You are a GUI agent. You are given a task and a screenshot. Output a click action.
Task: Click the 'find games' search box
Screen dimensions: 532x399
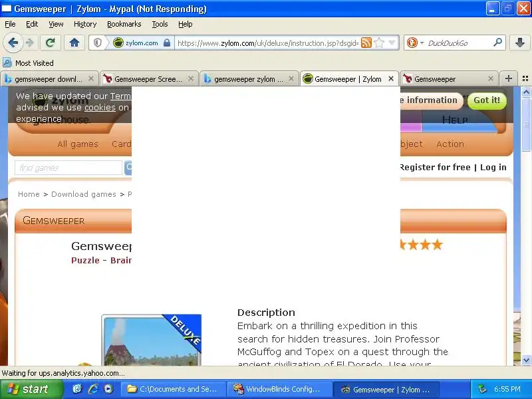point(68,168)
